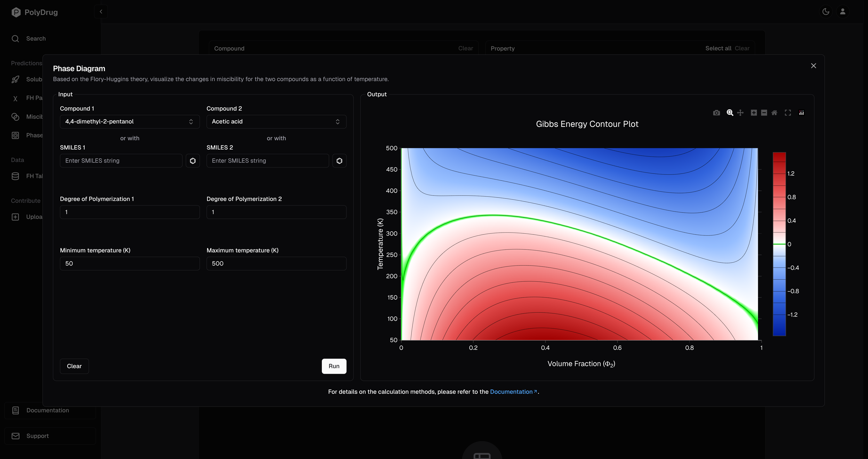Click the plot zoom-out minus icon
This screenshot has width=868, height=459.
[x=764, y=113]
